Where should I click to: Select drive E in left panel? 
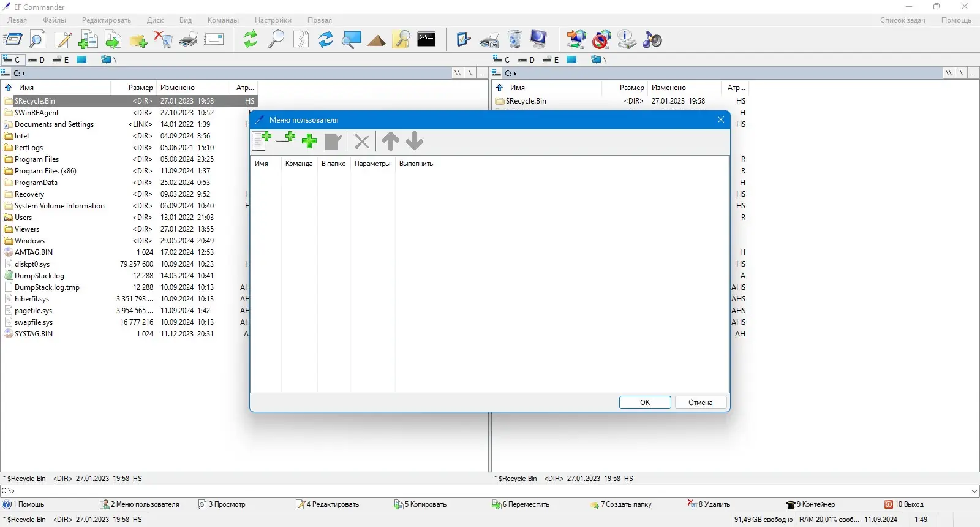(x=61, y=59)
